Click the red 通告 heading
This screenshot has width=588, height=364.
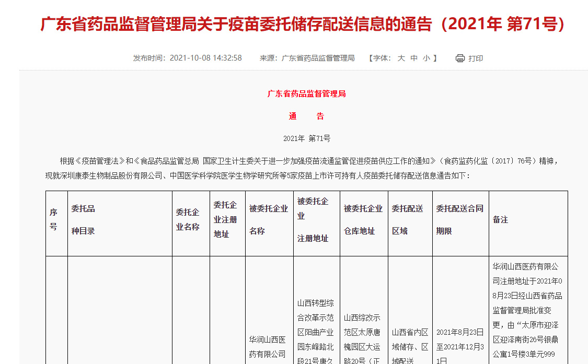306,116
